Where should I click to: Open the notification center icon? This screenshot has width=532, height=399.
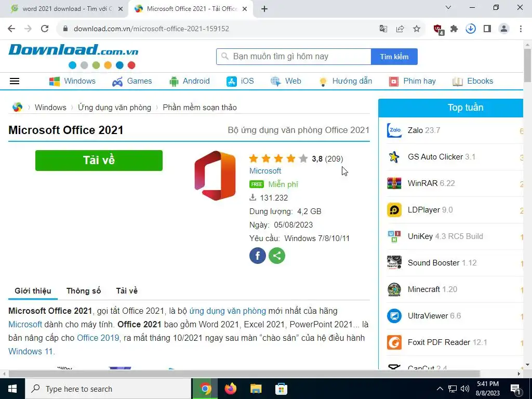[x=516, y=389]
